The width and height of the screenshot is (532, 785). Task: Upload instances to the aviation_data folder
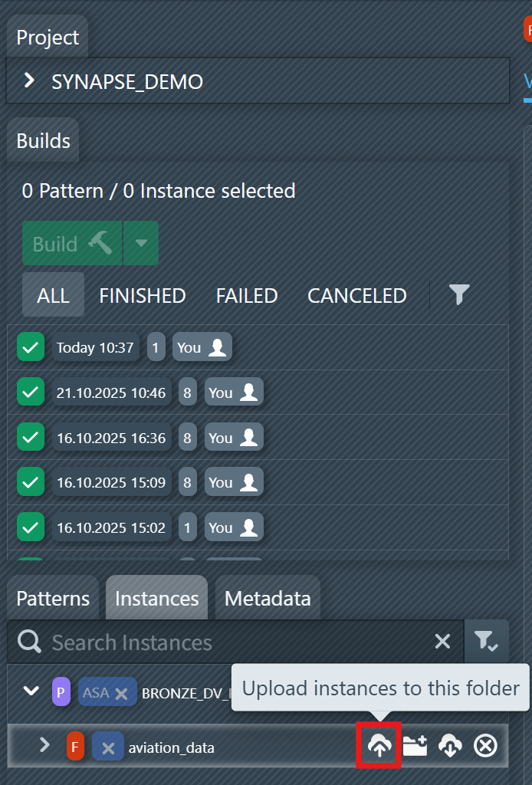(x=379, y=745)
